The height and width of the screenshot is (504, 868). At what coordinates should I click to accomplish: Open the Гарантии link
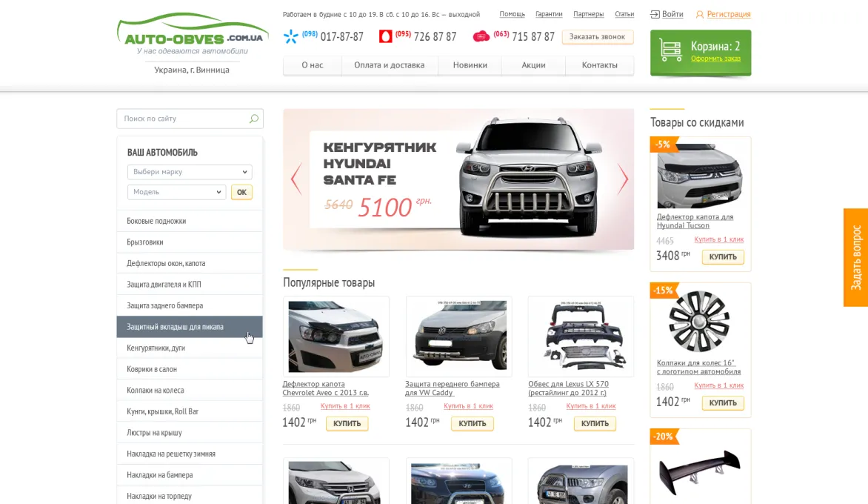tap(549, 14)
